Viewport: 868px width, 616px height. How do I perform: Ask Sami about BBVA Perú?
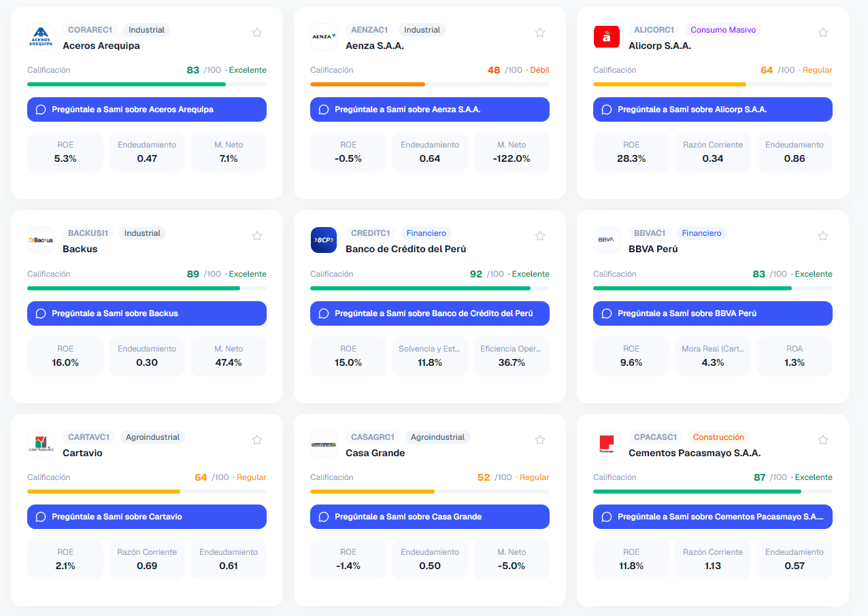713,313
